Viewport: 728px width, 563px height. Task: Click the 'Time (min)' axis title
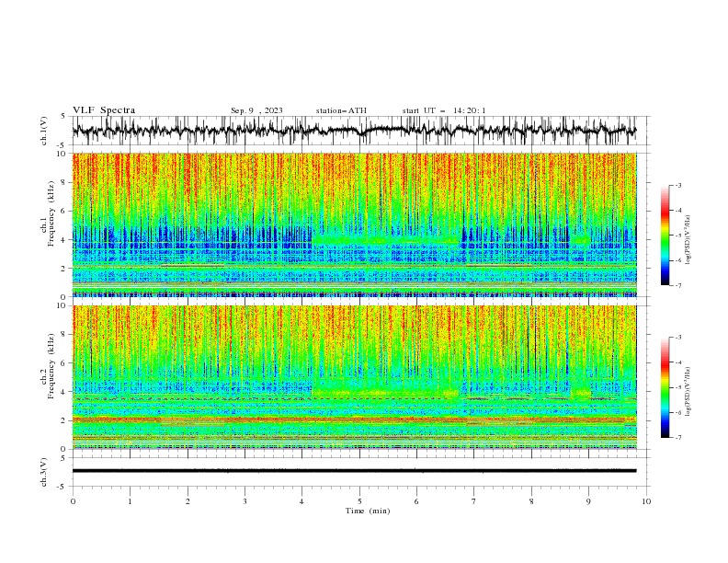(x=368, y=511)
